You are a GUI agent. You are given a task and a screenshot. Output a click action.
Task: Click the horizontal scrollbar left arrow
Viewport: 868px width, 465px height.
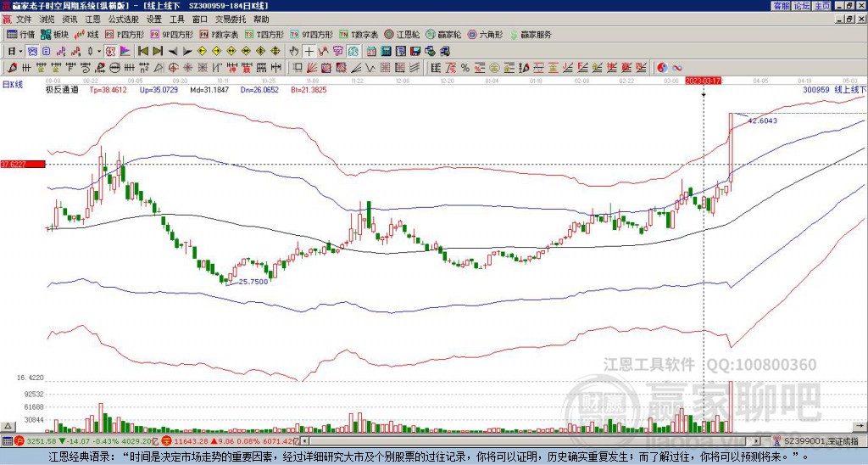click(x=304, y=441)
